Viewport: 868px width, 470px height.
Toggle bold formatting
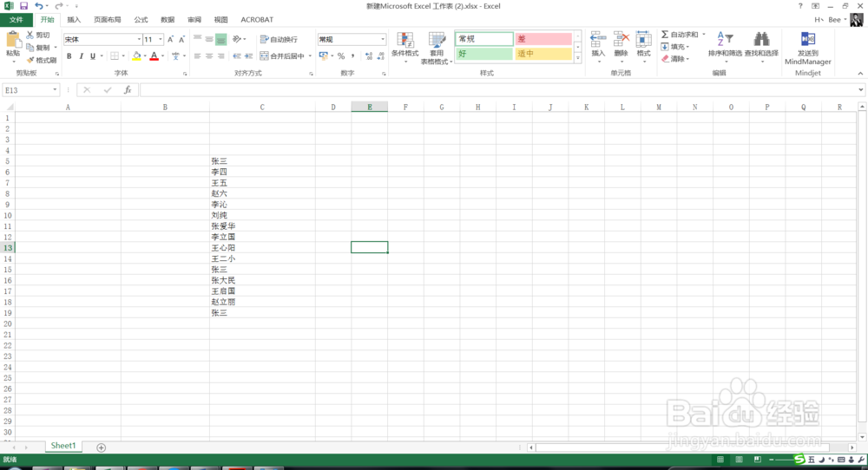point(69,55)
